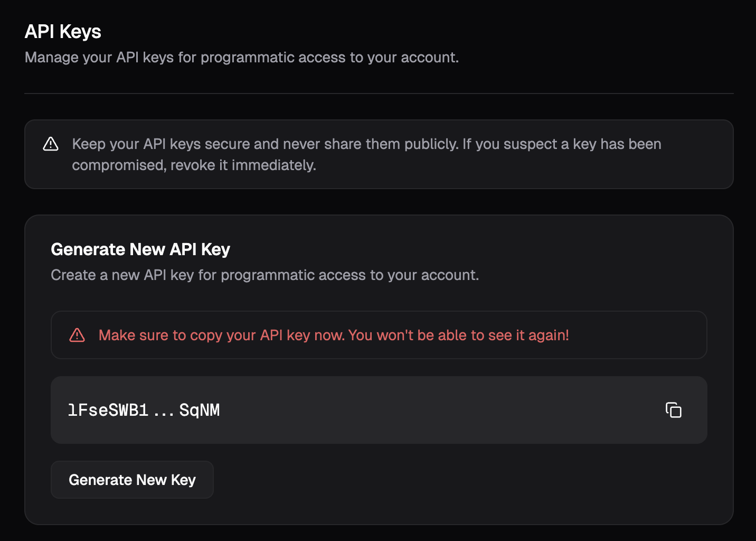This screenshot has width=756, height=541.
Task: Click the gray warning triangle in the security notice
Action: [51, 144]
